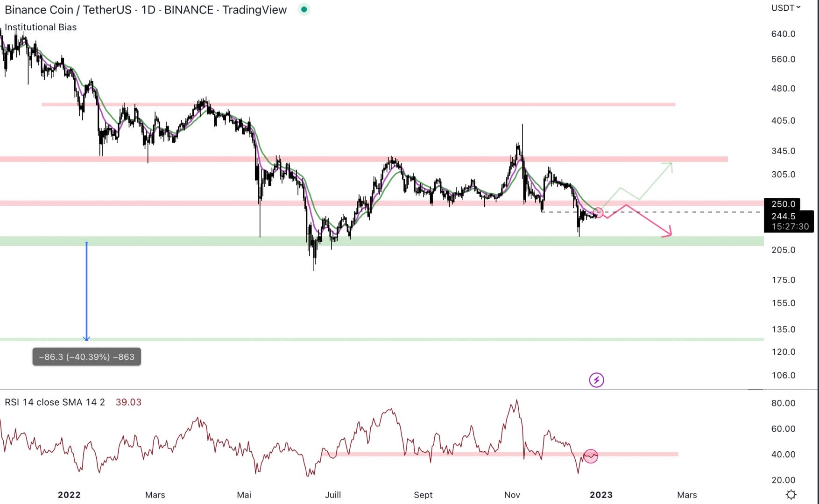819x504 pixels.
Task: Click the blue vertical measurement arrow
Action: click(x=86, y=289)
